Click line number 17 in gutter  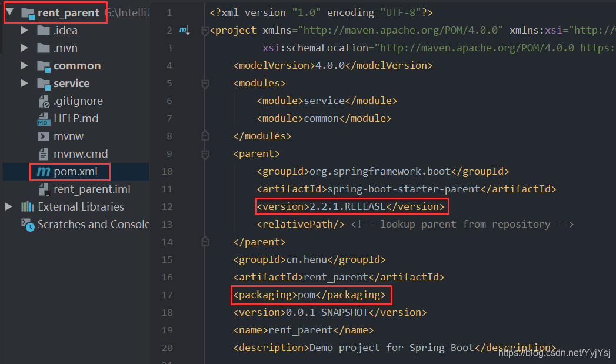tap(167, 295)
